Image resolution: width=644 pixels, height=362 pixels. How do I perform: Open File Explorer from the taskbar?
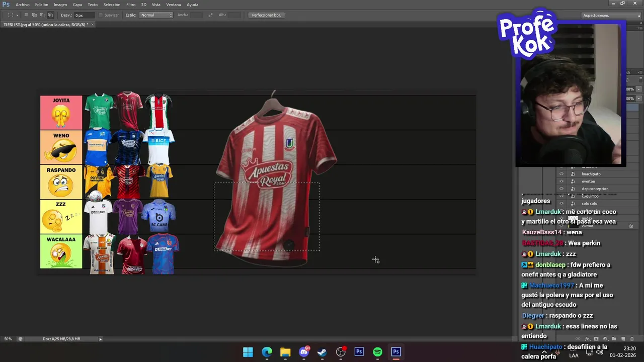285,352
